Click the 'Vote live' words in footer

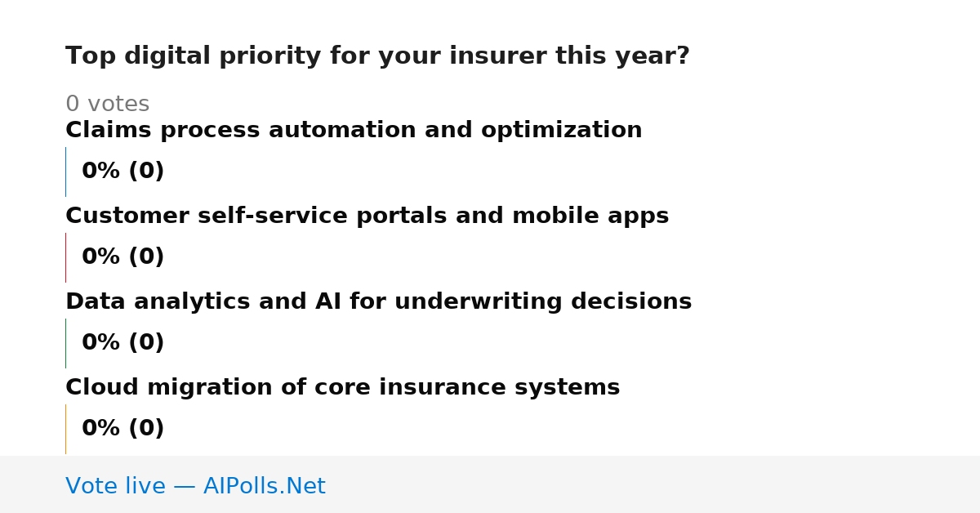(115, 487)
